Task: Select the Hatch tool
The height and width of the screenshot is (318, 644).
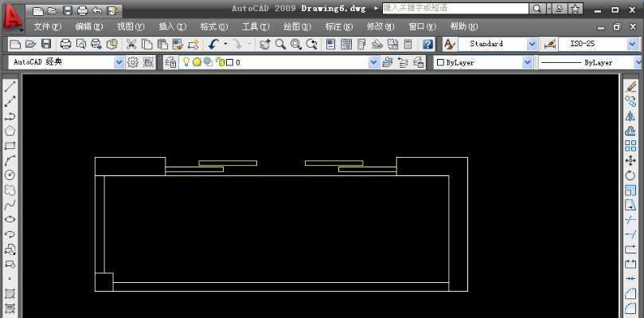Action: (10, 294)
